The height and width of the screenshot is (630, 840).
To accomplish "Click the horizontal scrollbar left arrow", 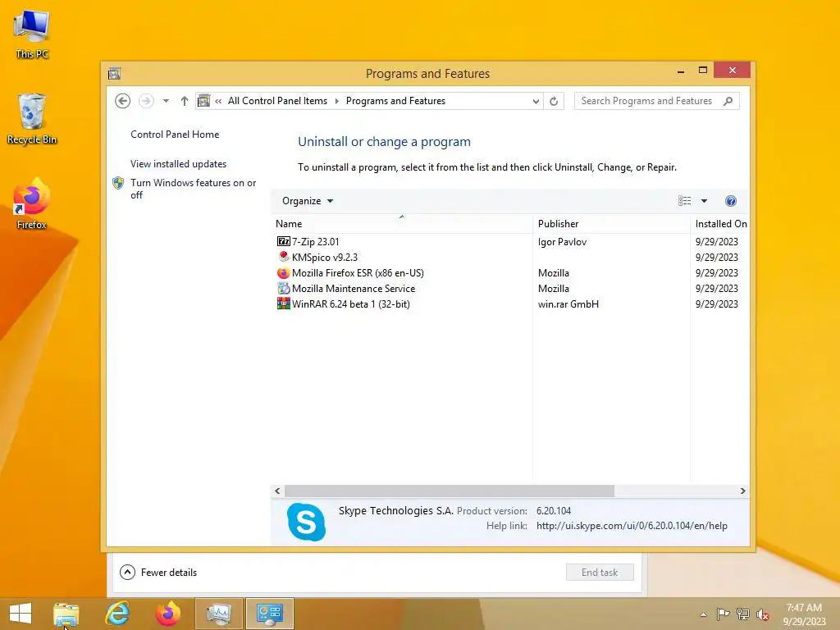I will (x=277, y=491).
